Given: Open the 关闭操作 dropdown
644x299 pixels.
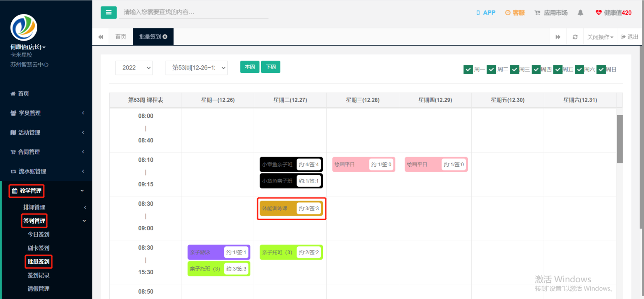Looking at the screenshot, I should [600, 37].
